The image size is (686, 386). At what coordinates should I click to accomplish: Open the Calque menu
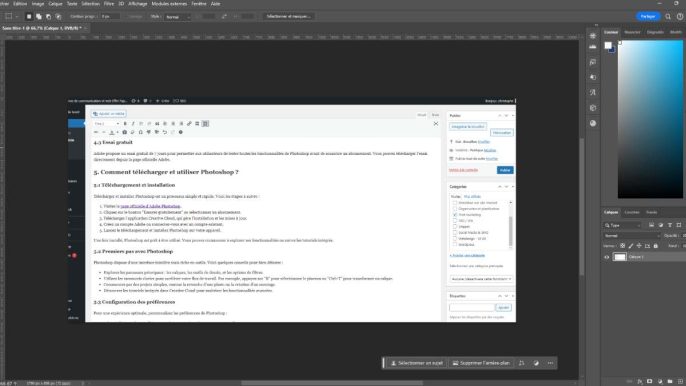click(55, 4)
